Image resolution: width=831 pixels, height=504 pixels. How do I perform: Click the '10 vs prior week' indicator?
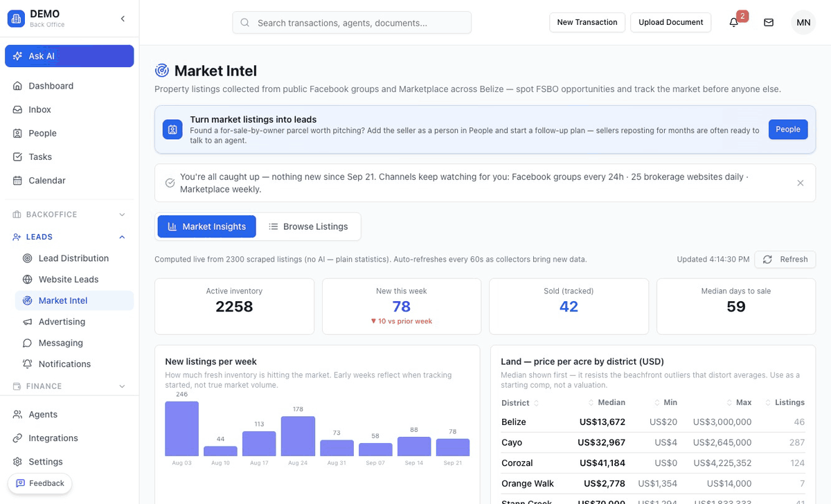click(x=402, y=321)
